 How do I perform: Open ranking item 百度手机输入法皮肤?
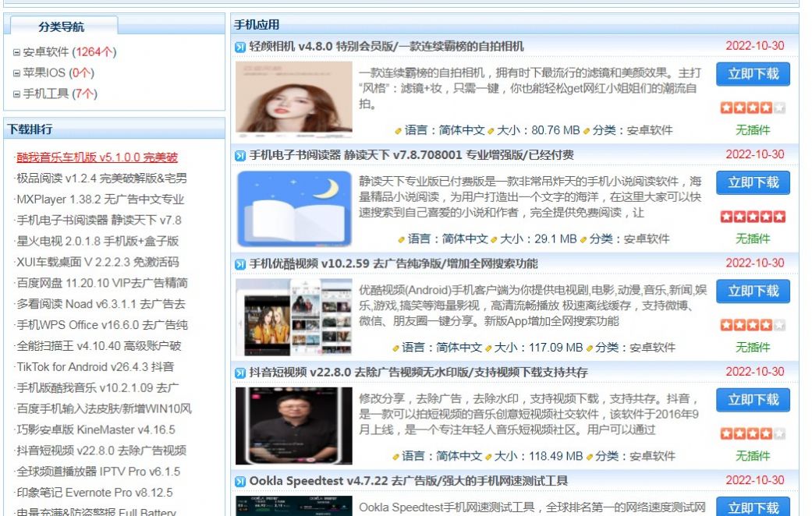pos(104,409)
